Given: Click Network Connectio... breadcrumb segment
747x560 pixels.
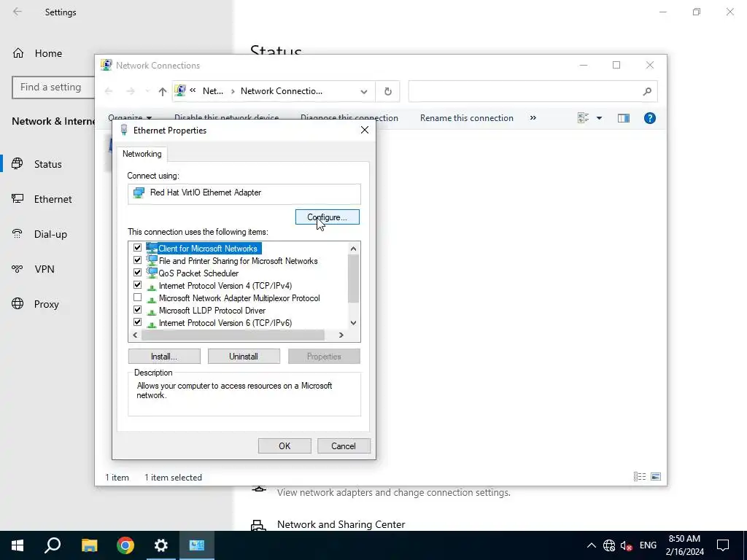Looking at the screenshot, I should [x=282, y=91].
